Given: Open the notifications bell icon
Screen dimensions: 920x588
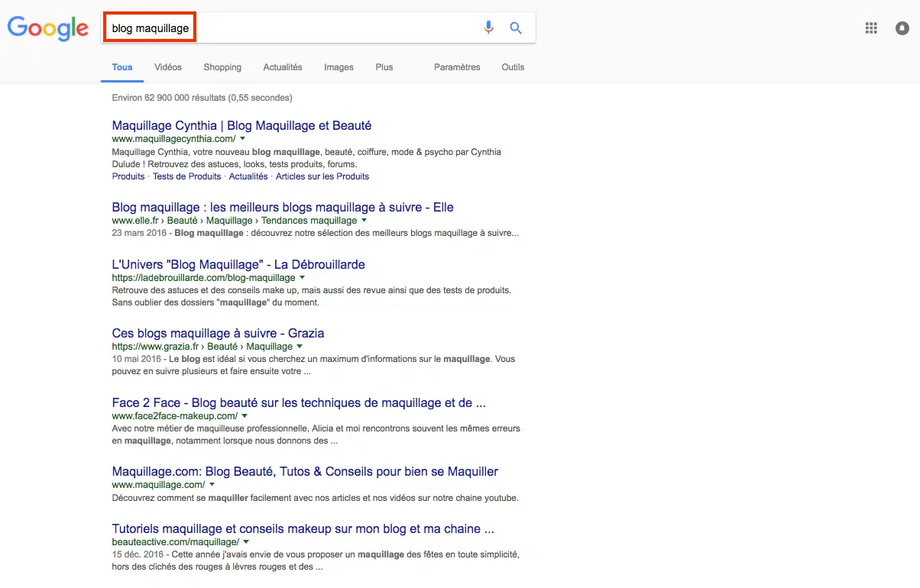Looking at the screenshot, I should pyautogui.click(x=902, y=28).
